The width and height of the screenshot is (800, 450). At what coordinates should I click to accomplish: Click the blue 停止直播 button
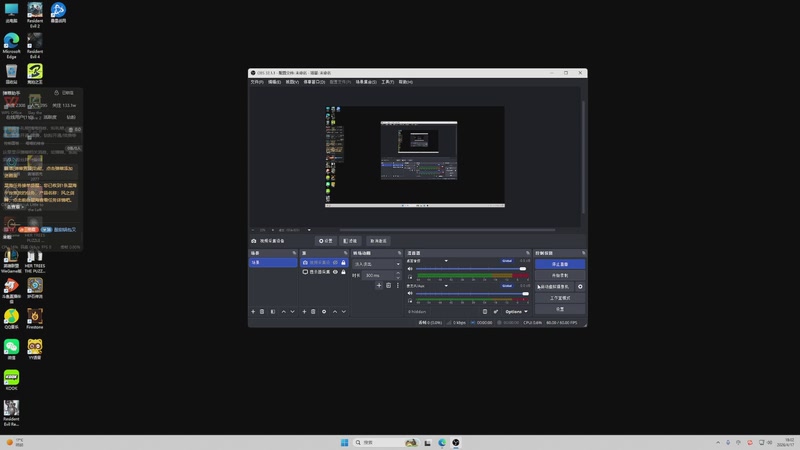point(560,264)
